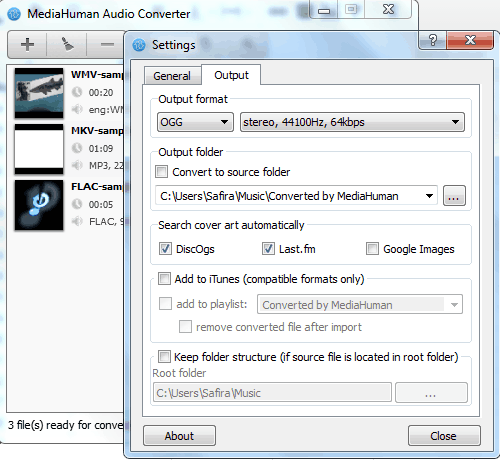
Task: Select the Output tab
Action: pyautogui.click(x=231, y=75)
